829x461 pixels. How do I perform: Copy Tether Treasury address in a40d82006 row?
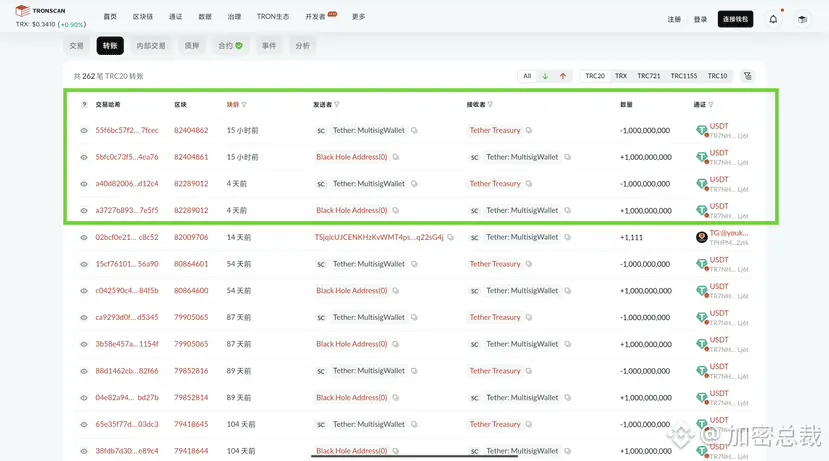[529, 184]
